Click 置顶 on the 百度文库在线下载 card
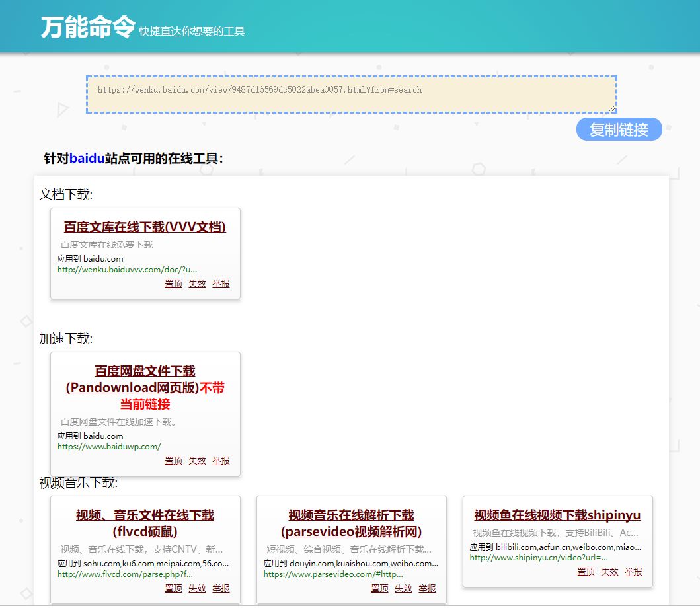 (x=173, y=284)
